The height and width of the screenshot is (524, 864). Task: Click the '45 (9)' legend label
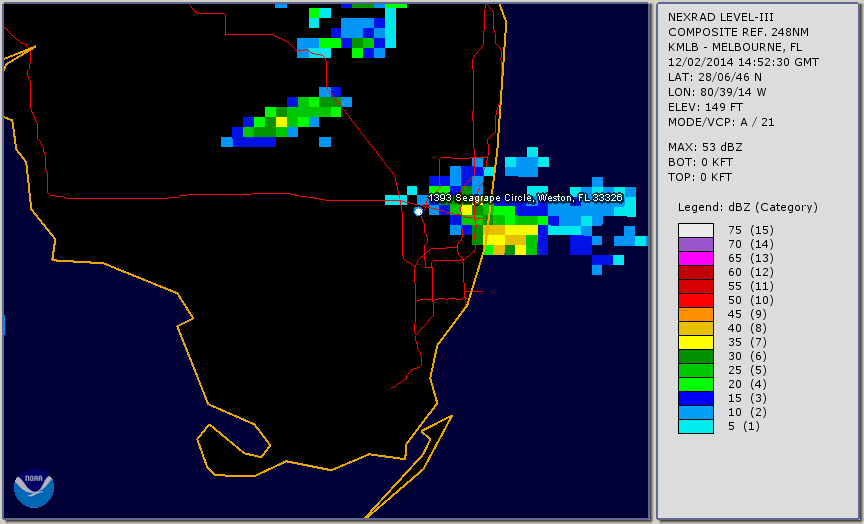point(747,315)
